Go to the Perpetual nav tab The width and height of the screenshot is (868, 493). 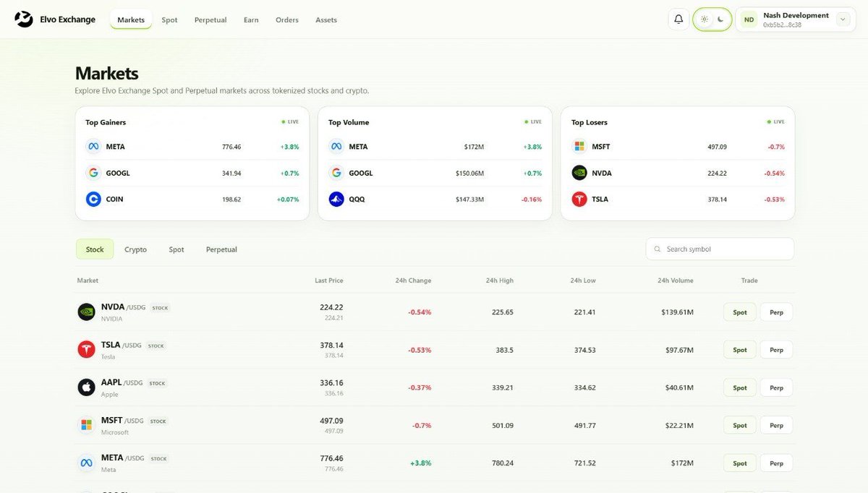pyautogui.click(x=210, y=20)
